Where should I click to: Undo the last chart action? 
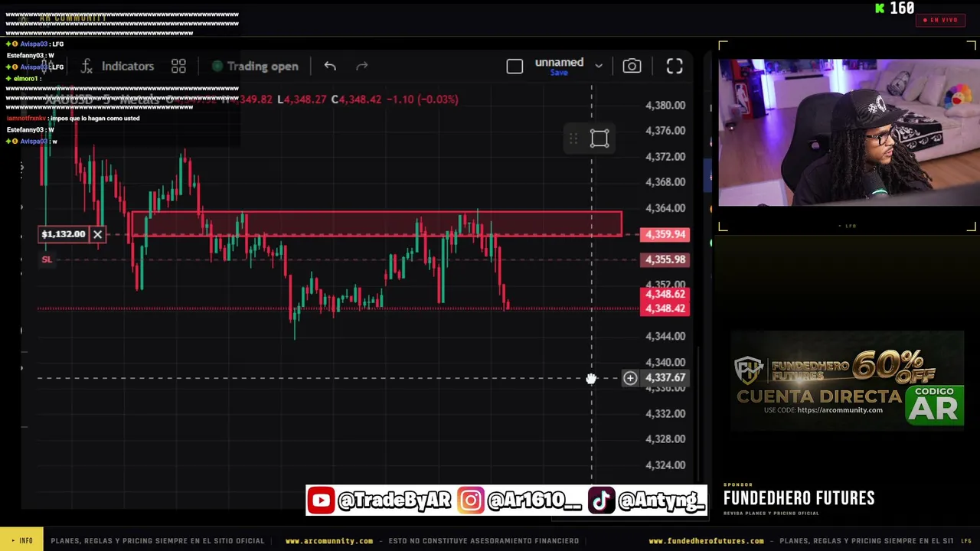pyautogui.click(x=330, y=67)
